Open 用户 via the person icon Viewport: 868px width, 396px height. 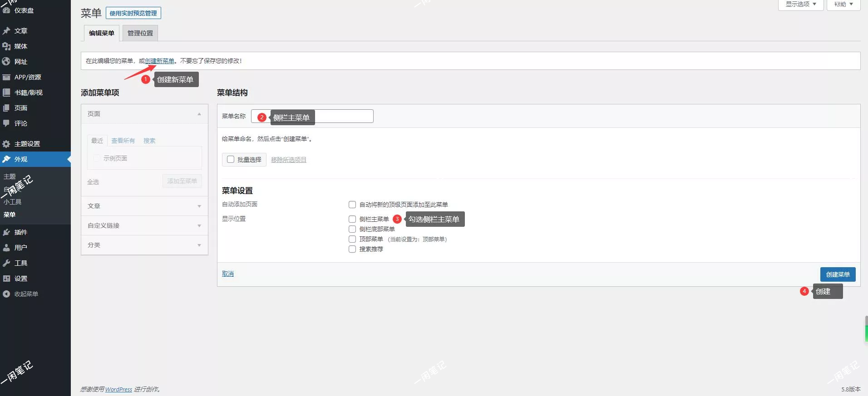[x=6, y=248]
